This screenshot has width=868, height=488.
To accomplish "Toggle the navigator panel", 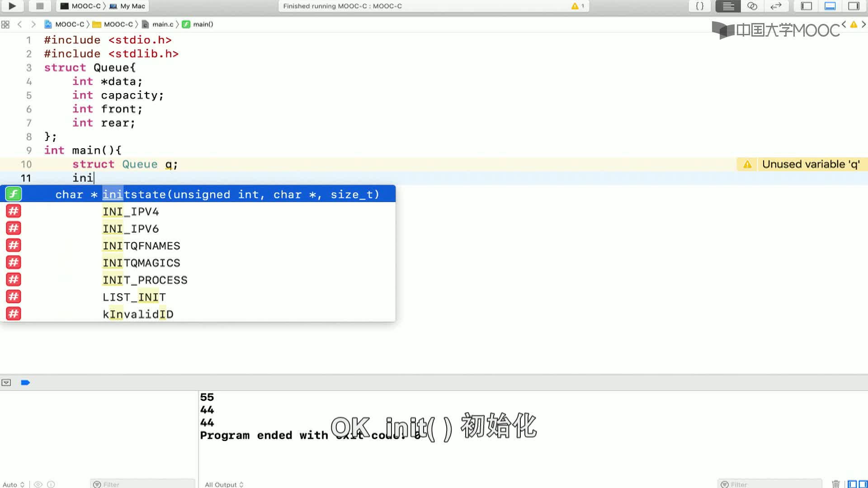I will 807,6.
